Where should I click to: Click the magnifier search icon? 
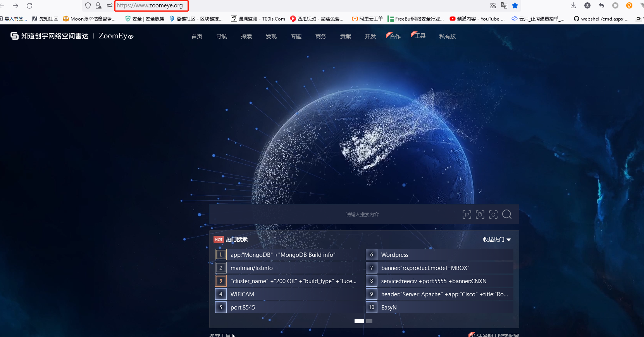(507, 215)
